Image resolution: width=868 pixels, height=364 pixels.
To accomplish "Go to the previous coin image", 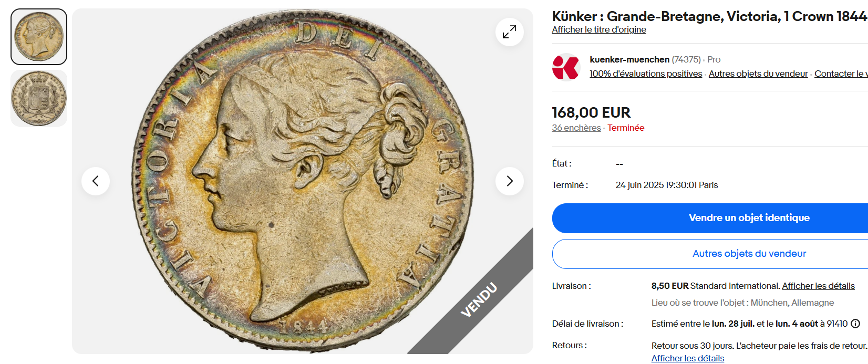I will click(x=96, y=181).
